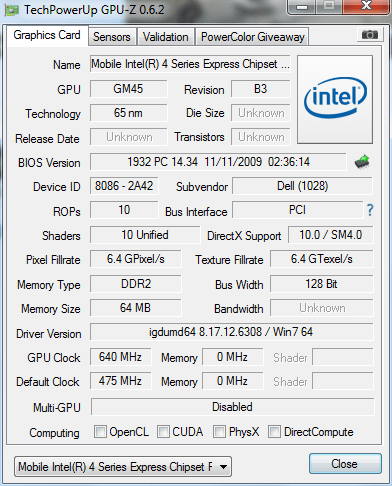Click the camera screenshot icon
The image size is (392, 486).
(x=369, y=34)
